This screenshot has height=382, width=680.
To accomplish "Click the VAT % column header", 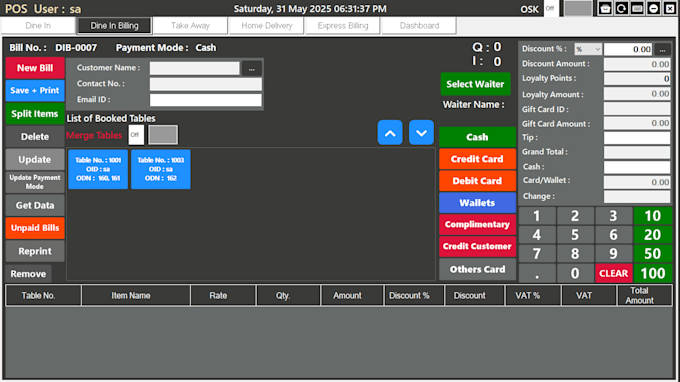I will coord(533,296).
